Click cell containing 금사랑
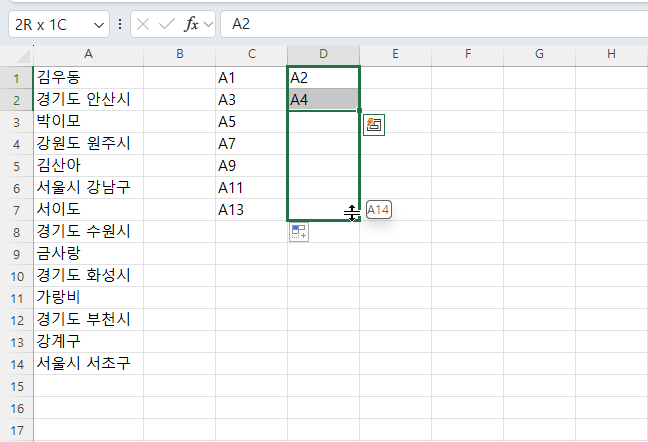 pyautogui.click(x=88, y=254)
